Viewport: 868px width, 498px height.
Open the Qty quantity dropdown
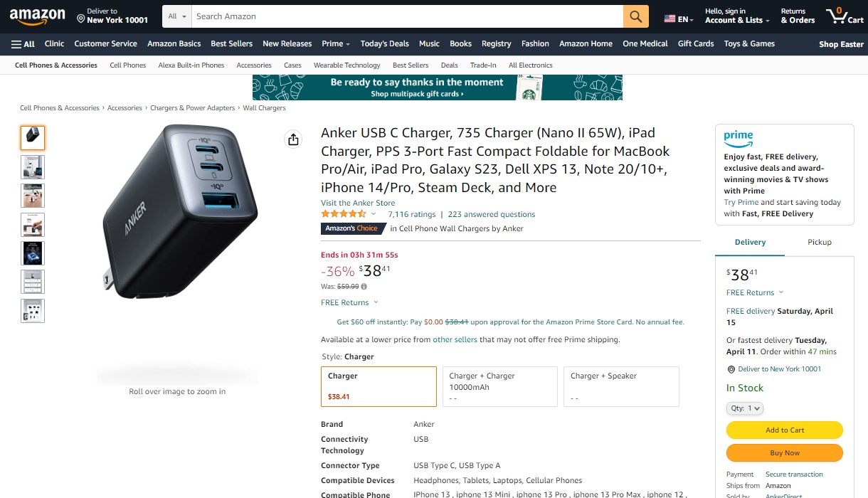[x=745, y=408]
